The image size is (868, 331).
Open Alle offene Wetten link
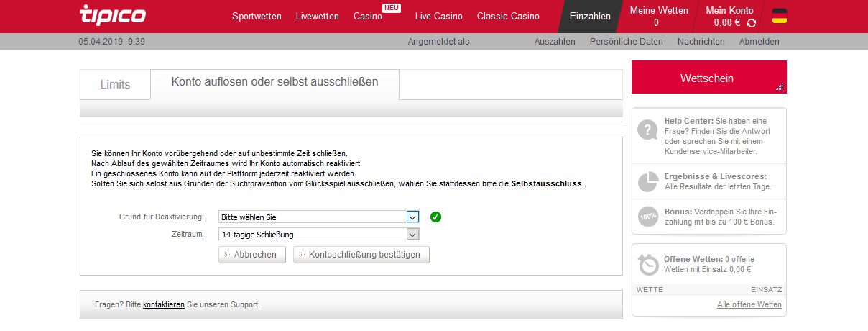click(x=749, y=305)
